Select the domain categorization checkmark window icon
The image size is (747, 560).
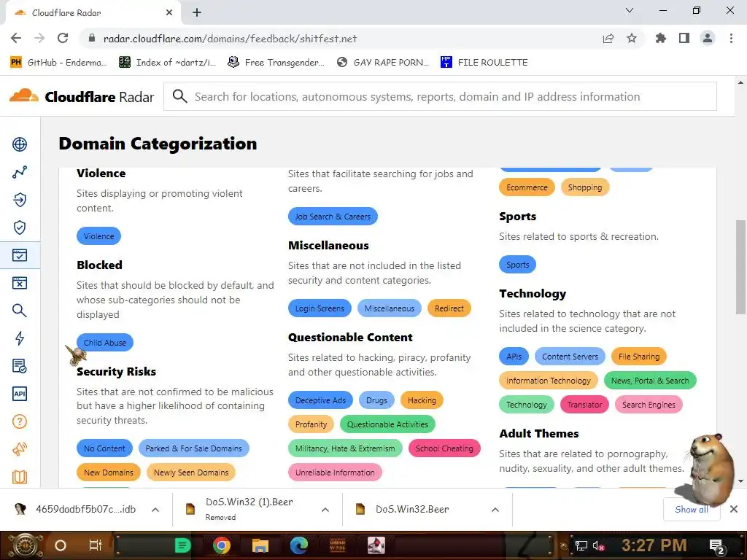coord(20,255)
